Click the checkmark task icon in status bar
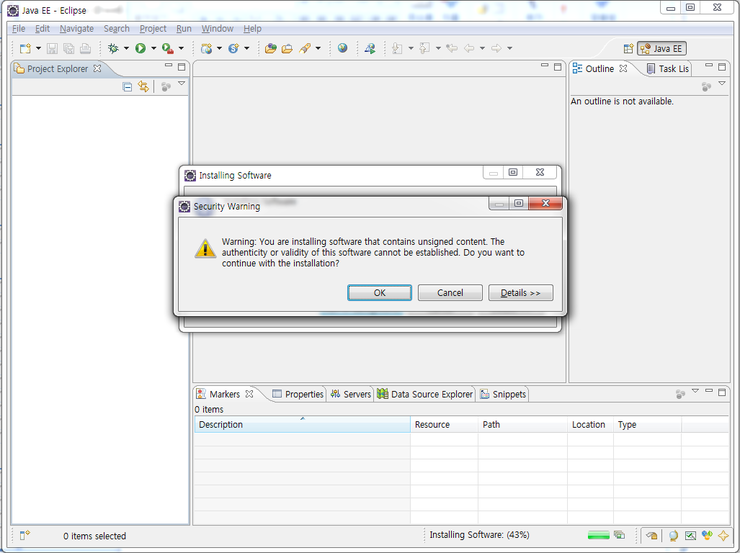The image size is (740, 553). coord(690,536)
